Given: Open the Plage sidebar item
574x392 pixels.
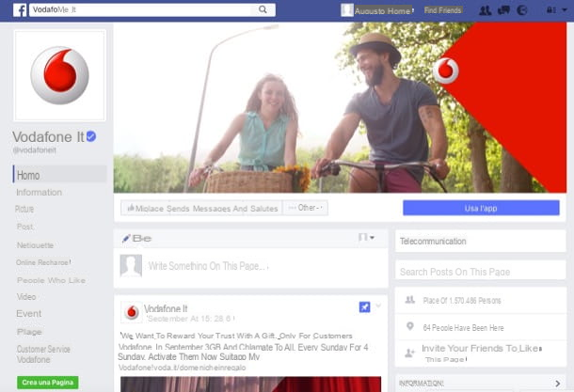Looking at the screenshot, I should (x=30, y=332).
